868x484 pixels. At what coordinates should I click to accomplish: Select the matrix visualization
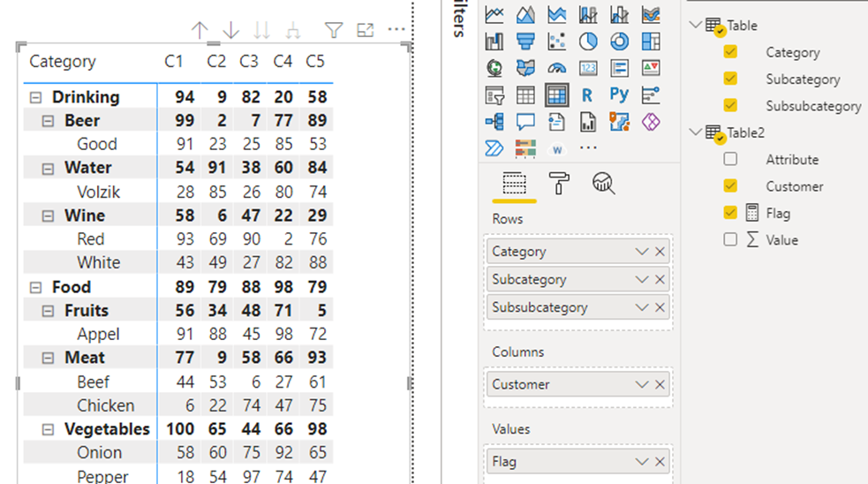(x=557, y=95)
